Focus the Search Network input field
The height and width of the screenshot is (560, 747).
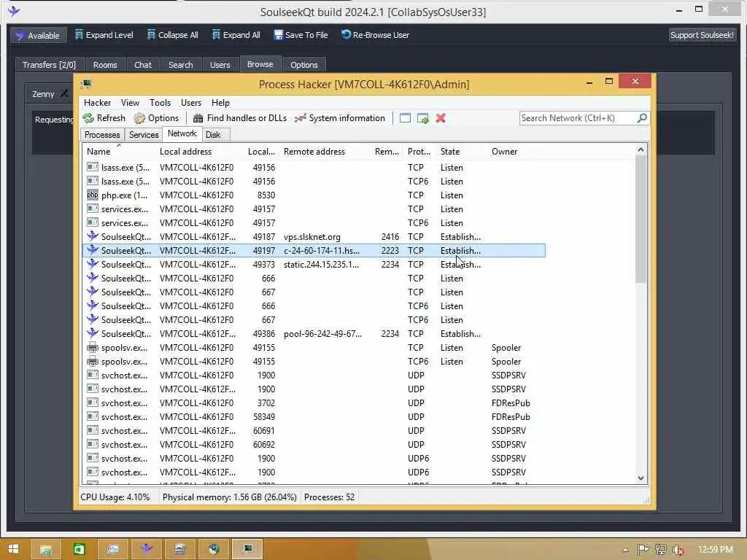click(x=578, y=118)
